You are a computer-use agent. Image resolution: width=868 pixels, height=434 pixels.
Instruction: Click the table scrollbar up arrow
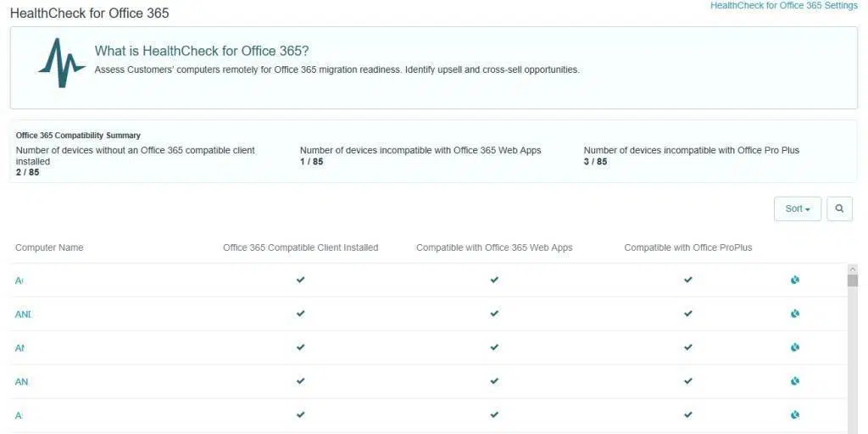tap(852, 269)
